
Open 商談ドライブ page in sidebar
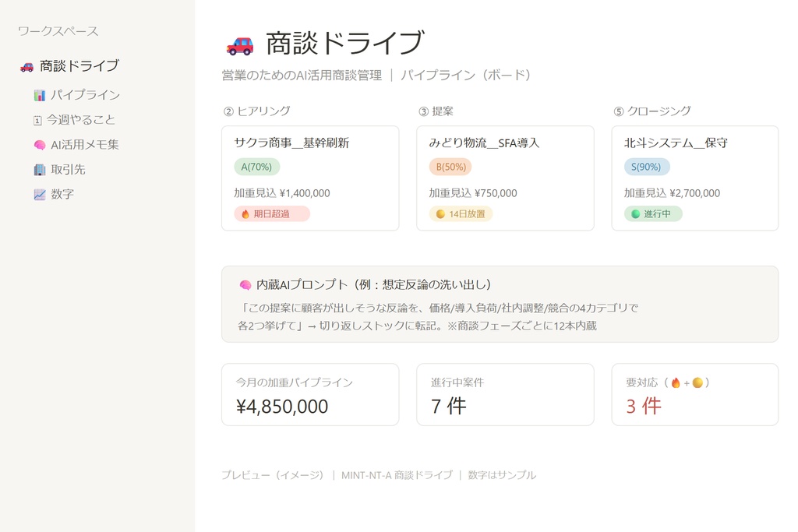[x=69, y=66]
